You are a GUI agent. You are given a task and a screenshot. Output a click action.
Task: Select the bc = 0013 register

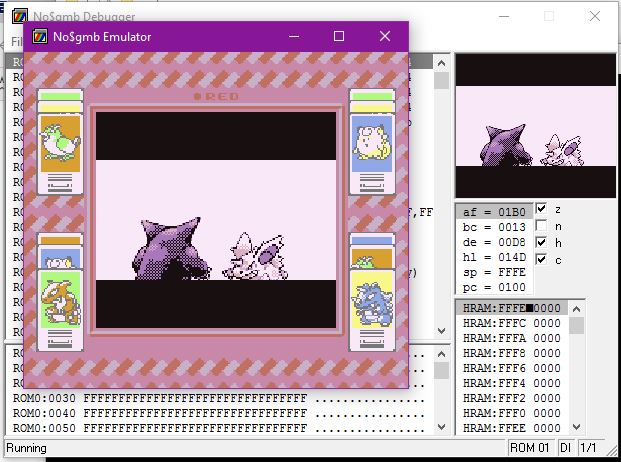point(494,227)
